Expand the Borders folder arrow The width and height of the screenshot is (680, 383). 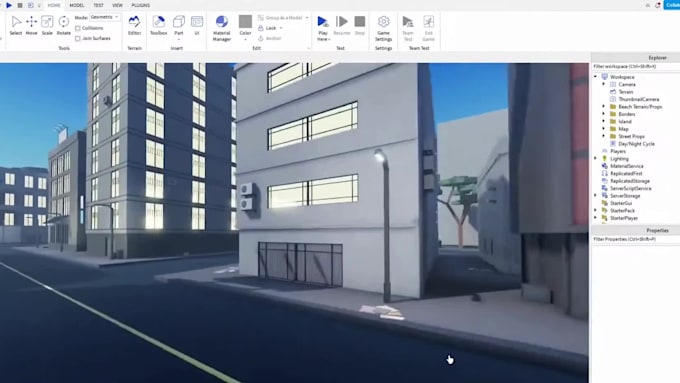(x=604, y=114)
